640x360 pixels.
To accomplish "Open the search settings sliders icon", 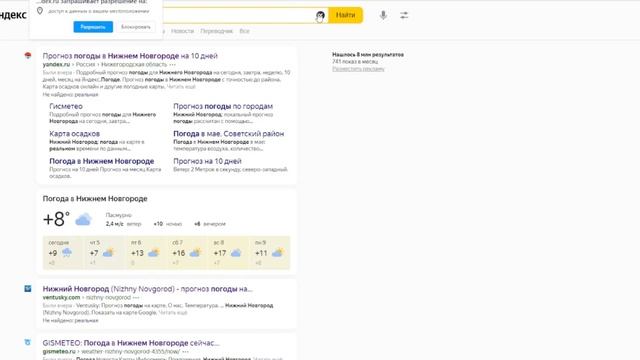I will click(x=404, y=16).
